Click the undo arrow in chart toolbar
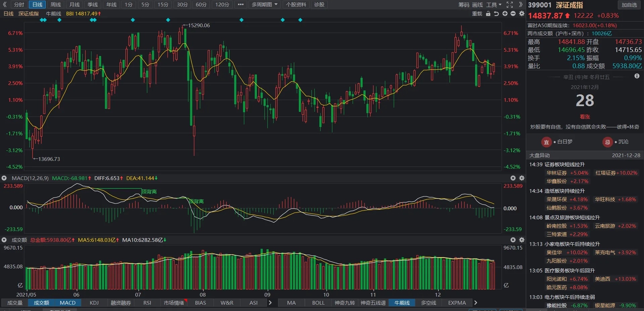This screenshot has width=644, height=311. pos(496,14)
